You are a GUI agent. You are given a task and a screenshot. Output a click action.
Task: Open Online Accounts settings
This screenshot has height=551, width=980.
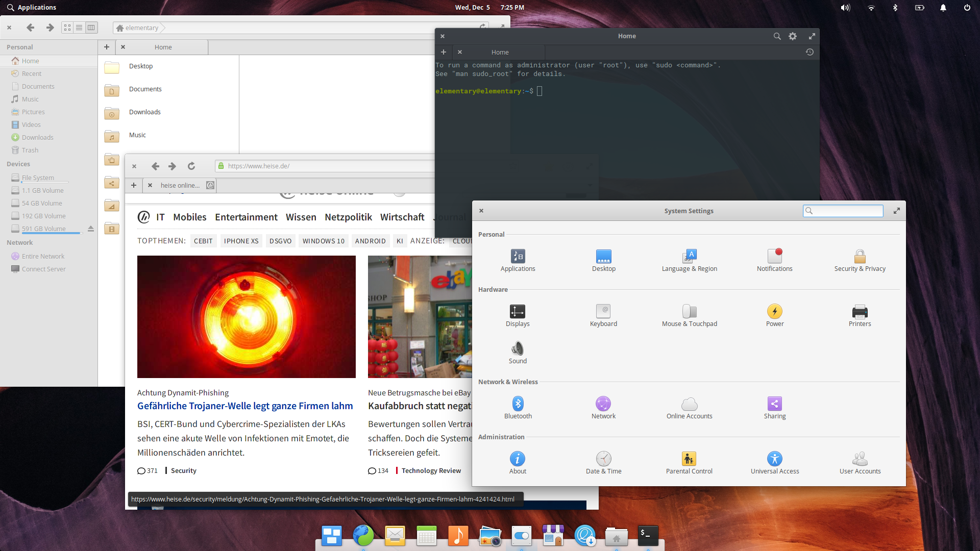689,408
